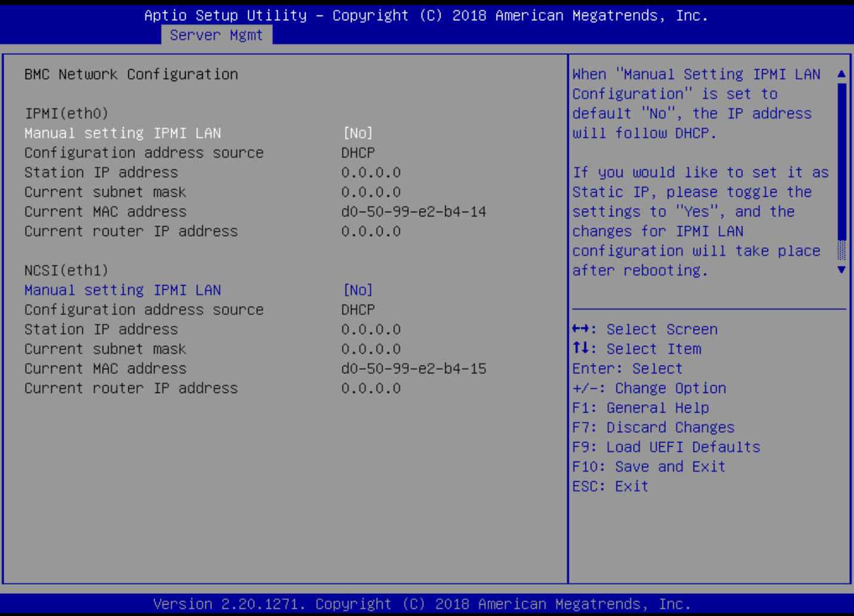Click the eth0 Station IP address value
Image resolution: width=854 pixels, height=616 pixels.
tap(371, 172)
